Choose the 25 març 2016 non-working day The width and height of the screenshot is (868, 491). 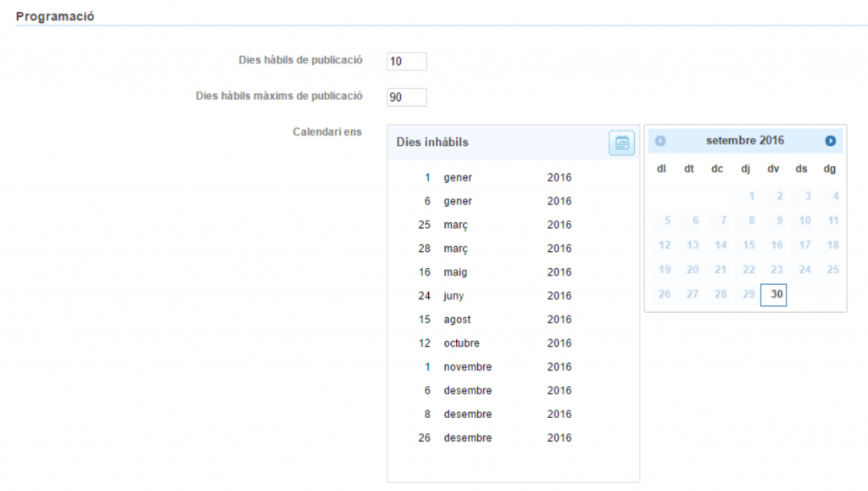[496, 226]
